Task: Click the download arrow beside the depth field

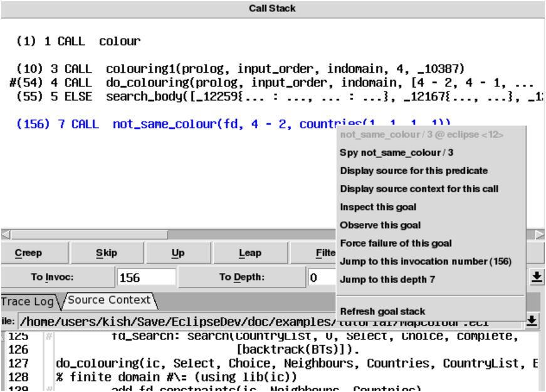Action: tap(537, 277)
